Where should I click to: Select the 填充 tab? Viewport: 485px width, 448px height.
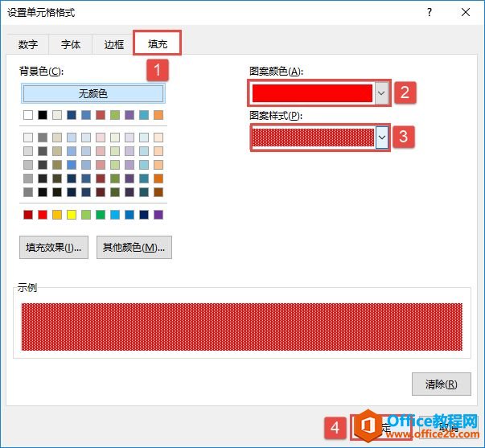click(157, 43)
